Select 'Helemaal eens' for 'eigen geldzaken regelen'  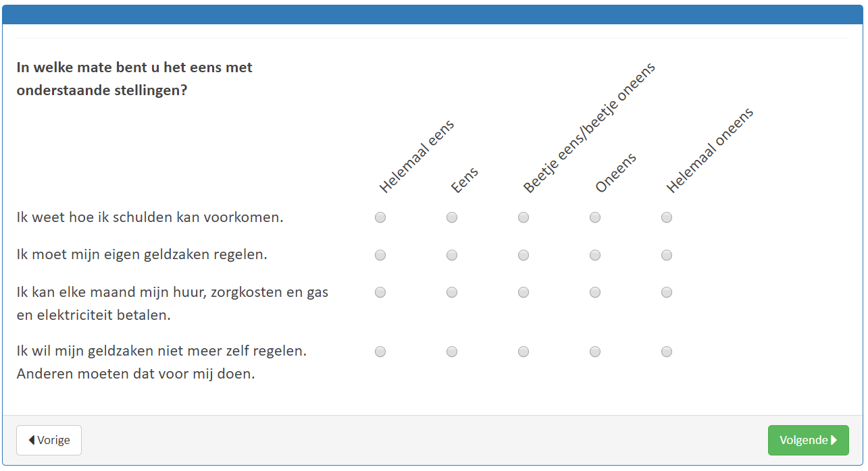[380, 255]
